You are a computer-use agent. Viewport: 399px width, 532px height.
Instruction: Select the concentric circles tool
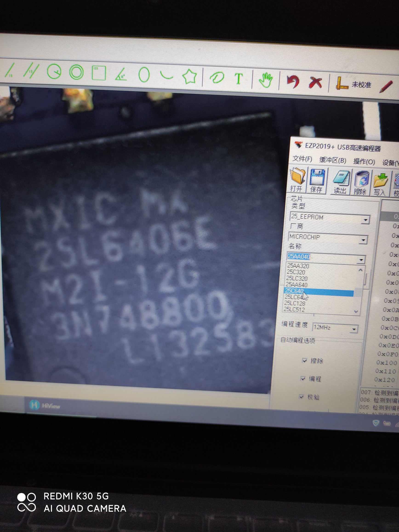tap(76, 72)
